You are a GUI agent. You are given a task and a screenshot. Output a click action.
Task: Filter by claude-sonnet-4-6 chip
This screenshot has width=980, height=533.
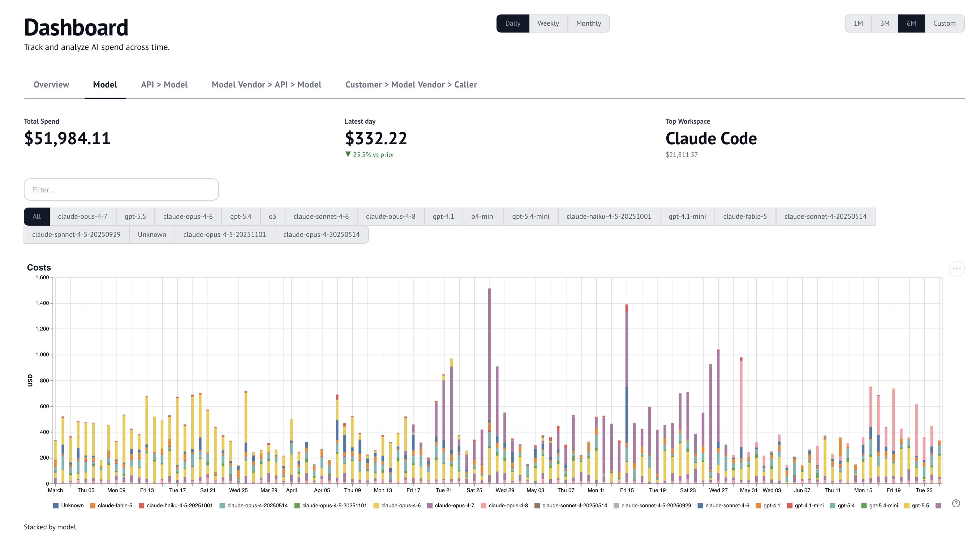coord(321,217)
